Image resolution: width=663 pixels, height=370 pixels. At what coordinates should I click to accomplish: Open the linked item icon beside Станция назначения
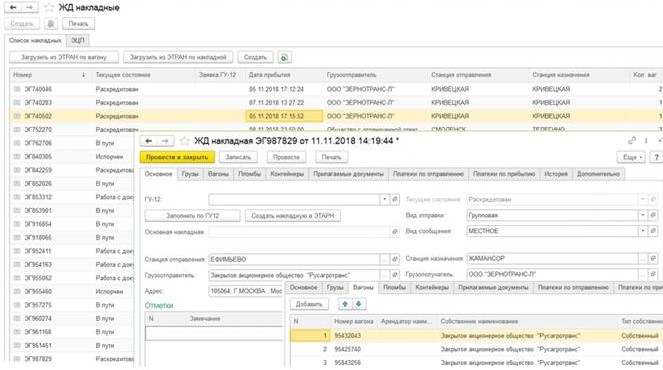(653, 258)
